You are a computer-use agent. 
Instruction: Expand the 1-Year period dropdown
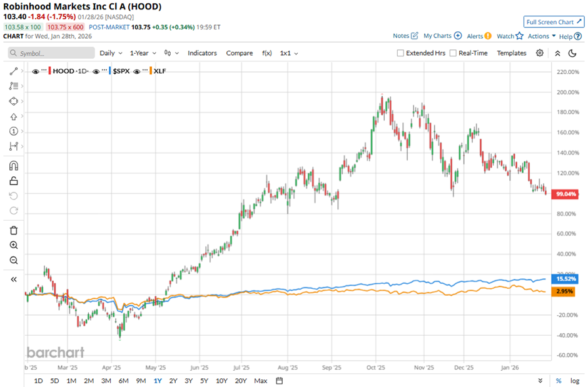coord(144,53)
